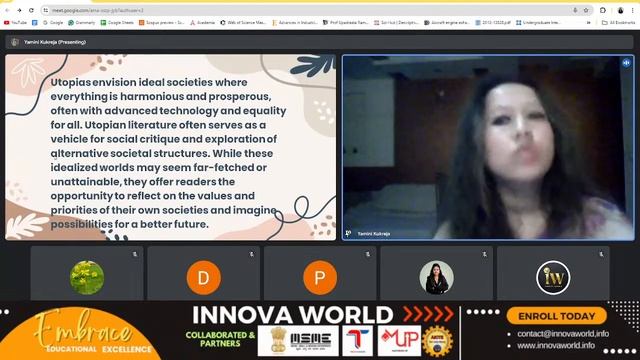Open the Grammarly bookmark
The height and width of the screenshot is (360, 640).
click(82, 23)
